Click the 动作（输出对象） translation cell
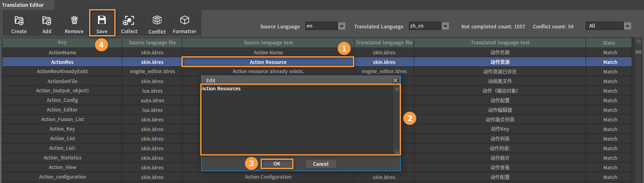 pos(500,91)
